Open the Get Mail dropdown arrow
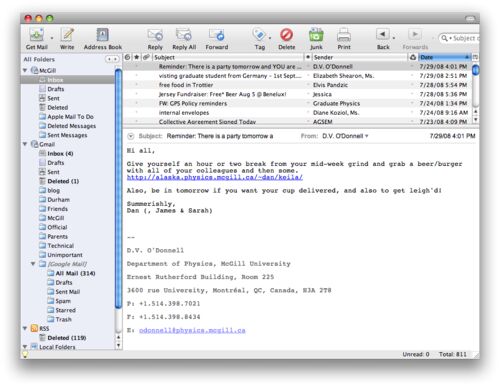 pos(52,38)
